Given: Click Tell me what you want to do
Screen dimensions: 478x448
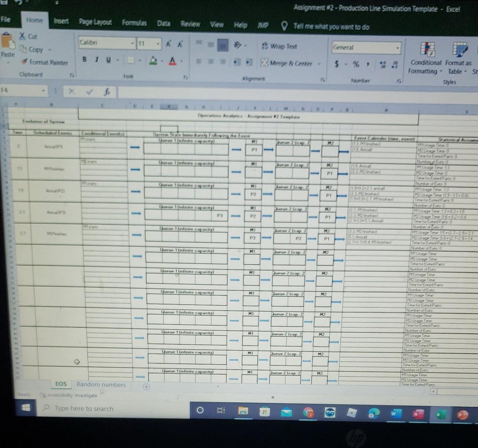Looking at the screenshot, I should pyautogui.click(x=332, y=26).
